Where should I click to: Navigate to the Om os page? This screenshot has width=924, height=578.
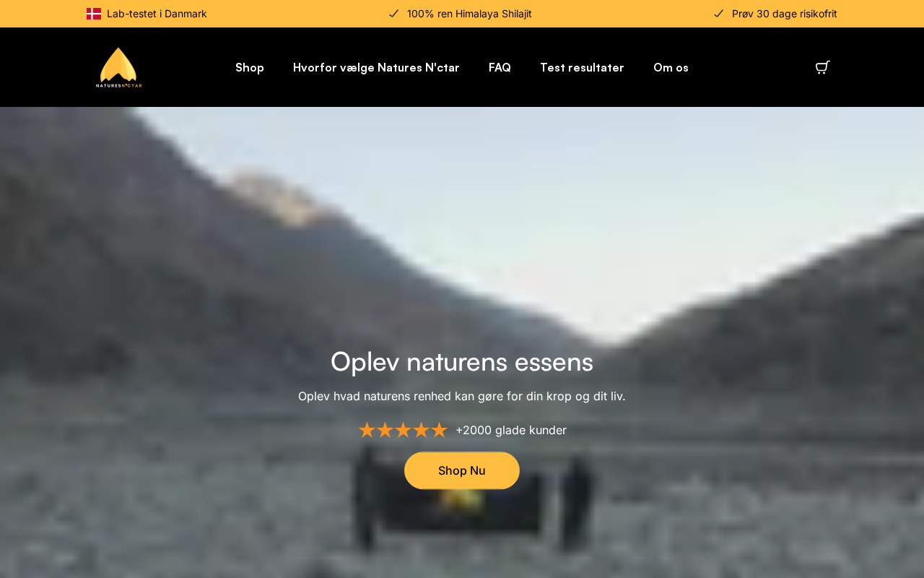point(671,67)
